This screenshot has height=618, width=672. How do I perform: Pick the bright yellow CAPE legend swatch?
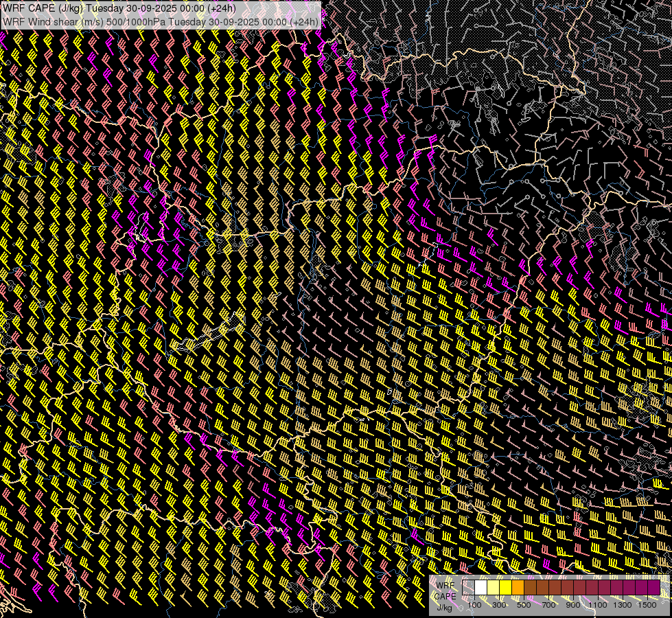(505, 588)
